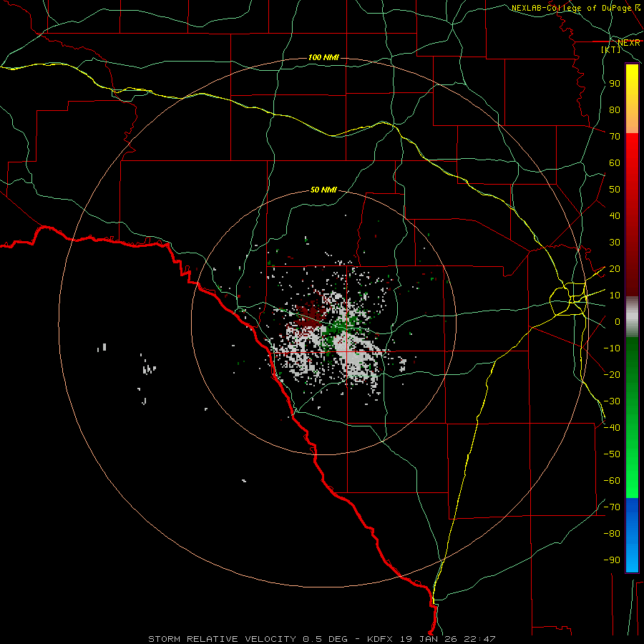The image size is (644, 644).
Task: Click the 100 NMI range ring label
Action: click(x=323, y=57)
